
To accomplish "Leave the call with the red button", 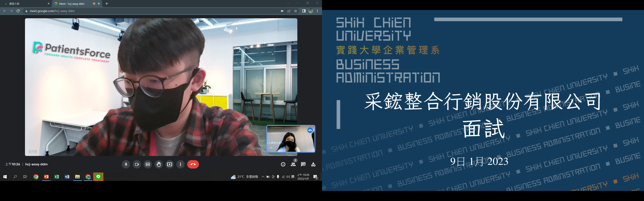I will (193, 164).
